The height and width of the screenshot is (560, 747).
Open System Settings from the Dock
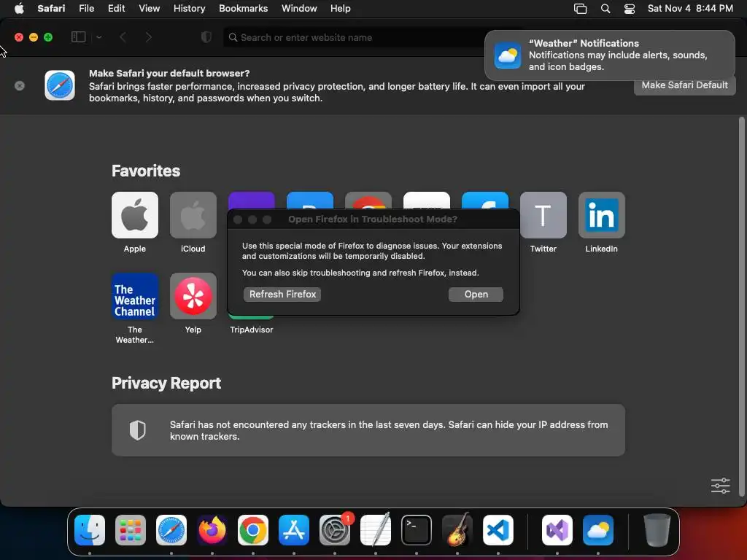pyautogui.click(x=334, y=530)
